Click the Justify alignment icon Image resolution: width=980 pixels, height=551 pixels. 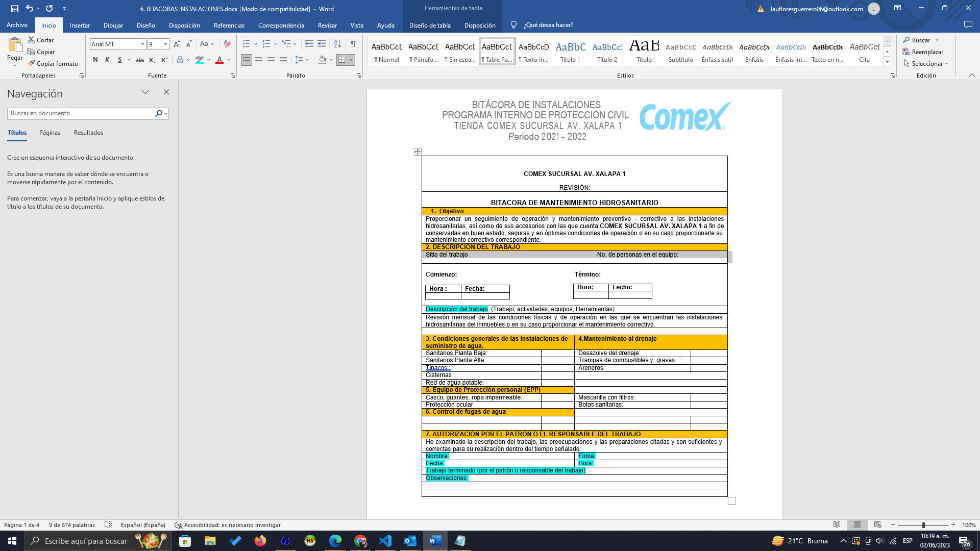click(283, 60)
